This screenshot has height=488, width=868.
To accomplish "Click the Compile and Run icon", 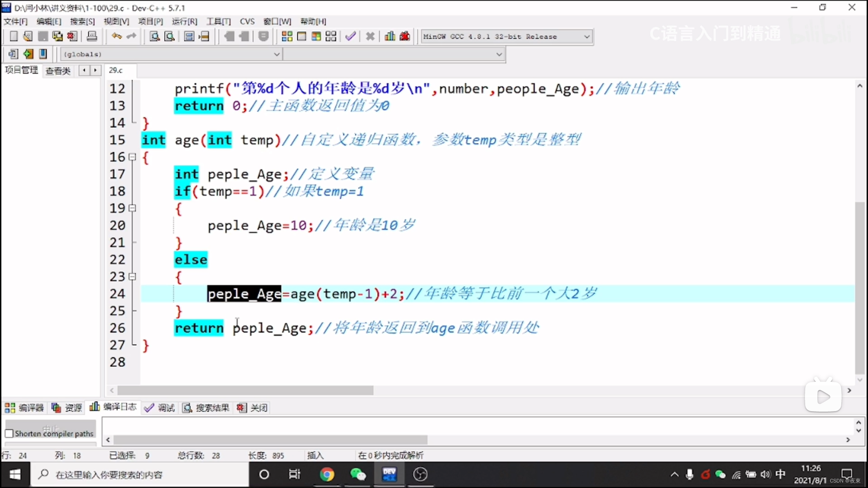I will click(316, 37).
